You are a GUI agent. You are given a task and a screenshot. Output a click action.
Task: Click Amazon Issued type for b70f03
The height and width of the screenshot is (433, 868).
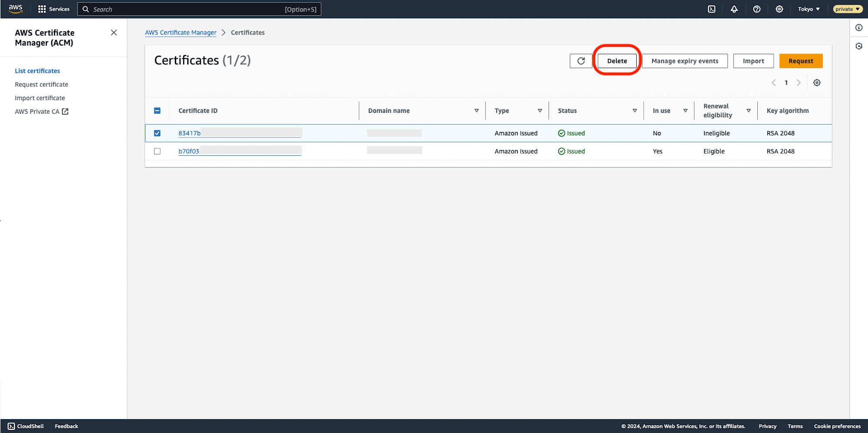516,151
